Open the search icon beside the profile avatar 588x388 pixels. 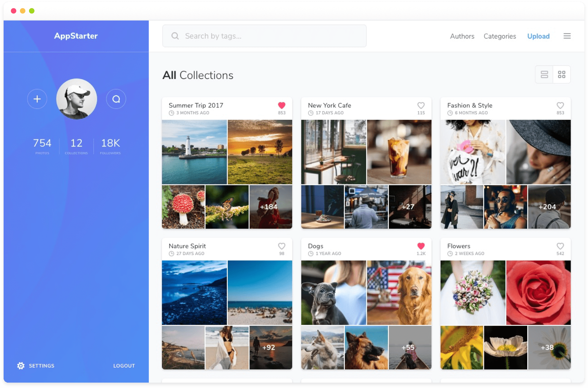pyautogui.click(x=116, y=99)
